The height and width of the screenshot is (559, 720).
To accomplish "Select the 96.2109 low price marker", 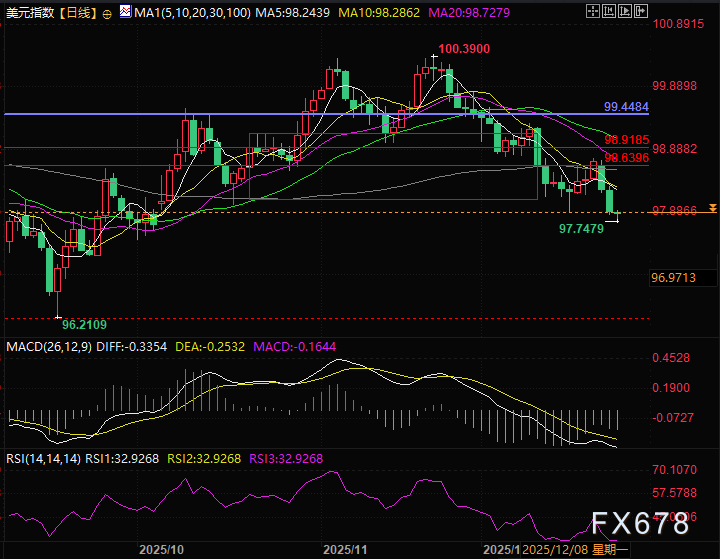I will (85, 324).
